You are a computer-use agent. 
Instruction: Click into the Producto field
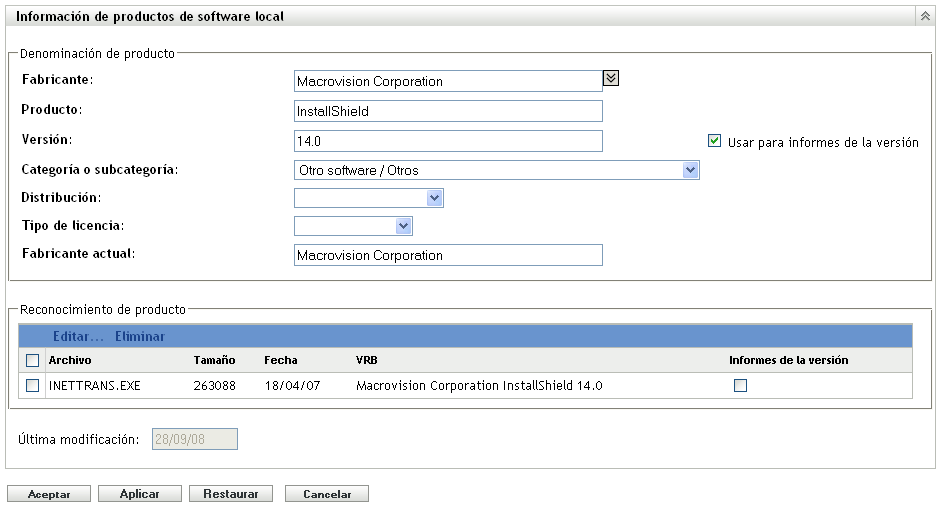click(x=448, y=111)
